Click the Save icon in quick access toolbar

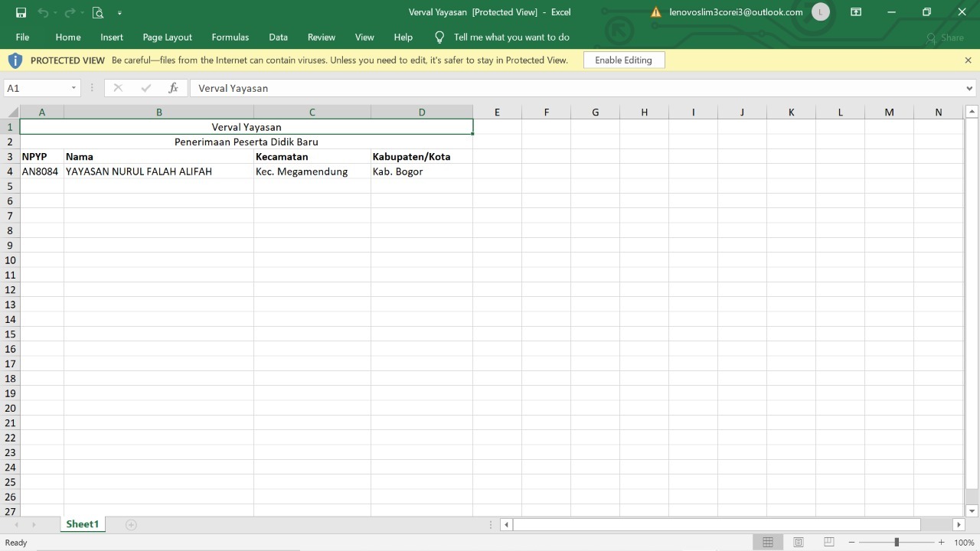point(21,12)
